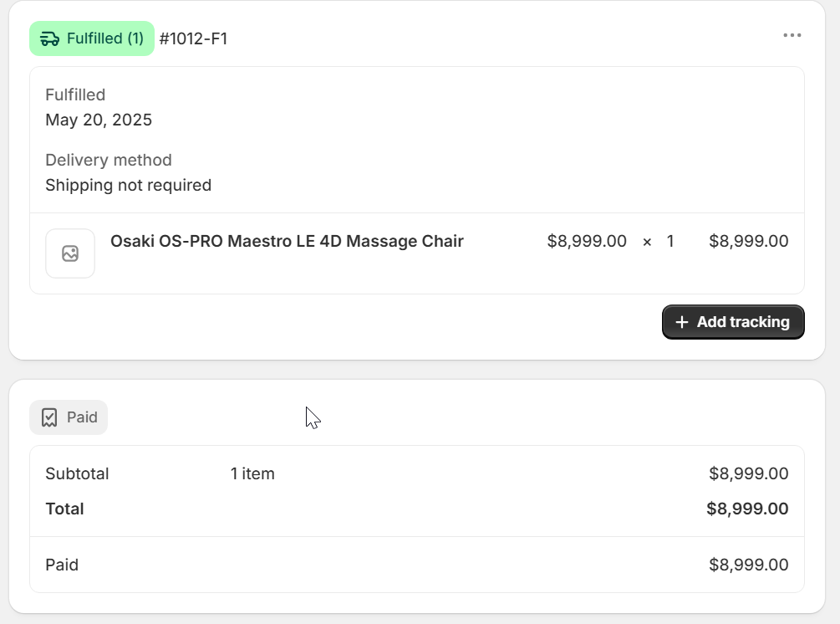
Task: Click the bold Total amount $8,999.00
Action: tap(747, 509)
